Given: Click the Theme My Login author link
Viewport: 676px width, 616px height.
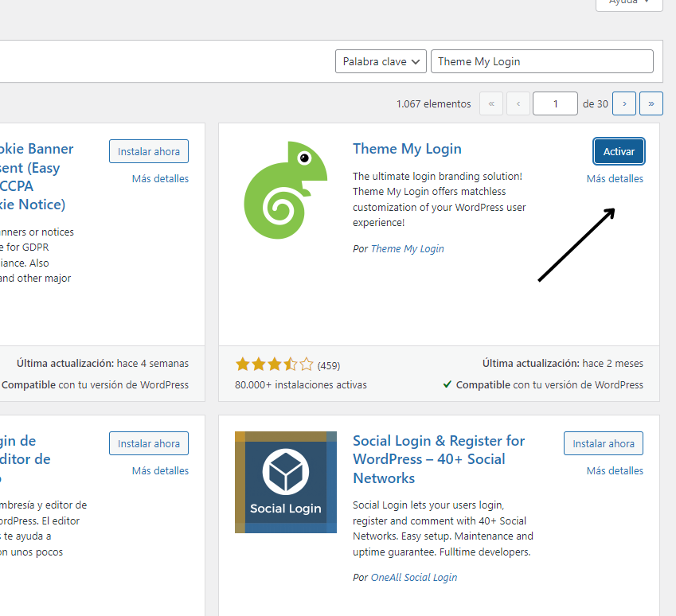Looking at the screenshot, I should point(407,249).
